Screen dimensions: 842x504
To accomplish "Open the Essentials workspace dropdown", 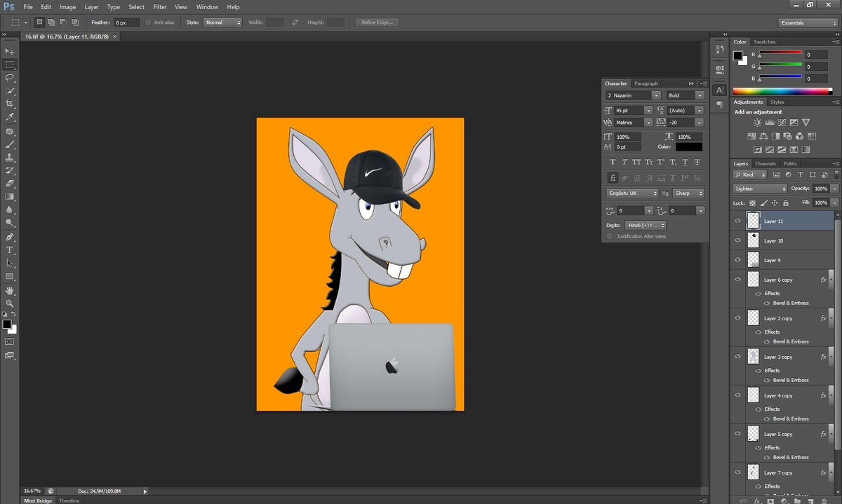I will [x=808, y=22].
